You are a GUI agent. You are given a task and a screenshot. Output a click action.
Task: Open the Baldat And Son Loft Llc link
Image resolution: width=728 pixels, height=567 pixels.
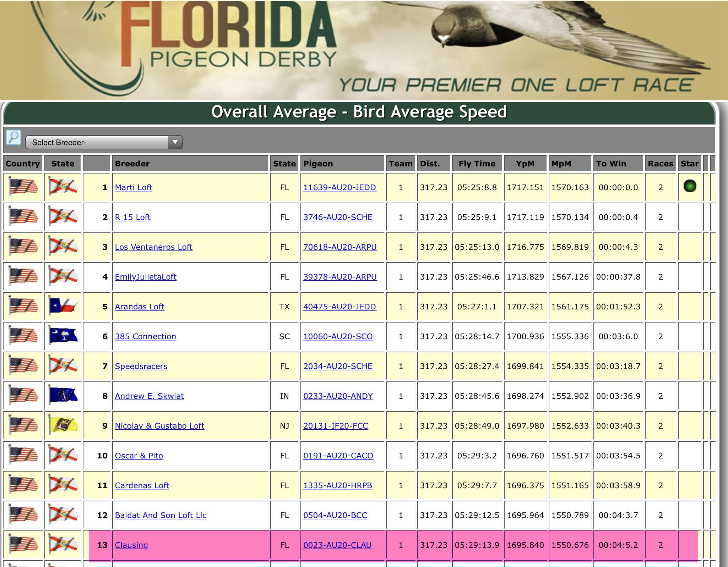point(161,515)
